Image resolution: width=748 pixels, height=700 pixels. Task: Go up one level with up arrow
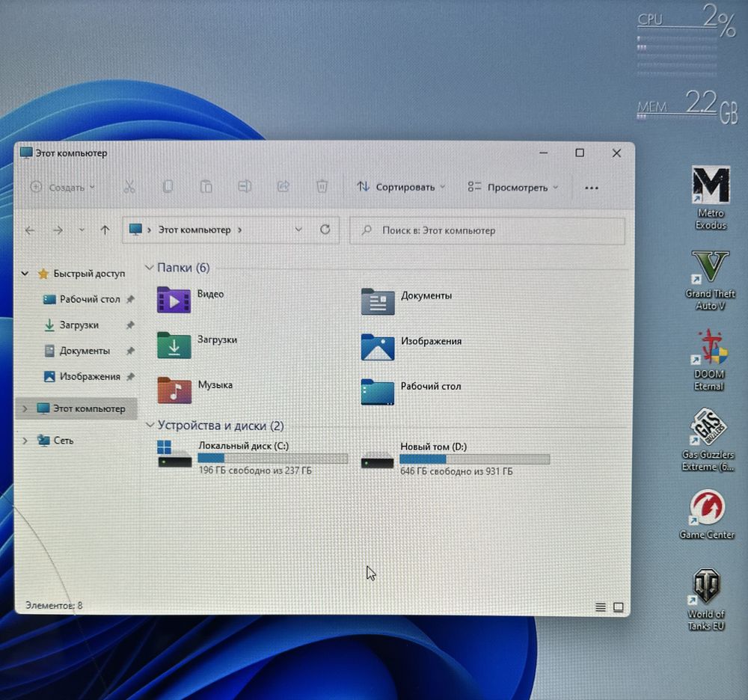(105, 230)
